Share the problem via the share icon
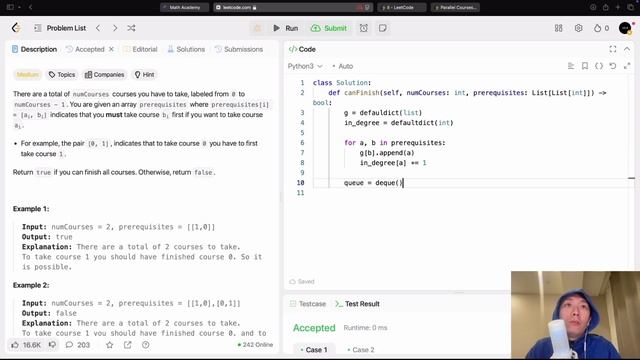Image resolution: width=640 pixels, height=360 pixels. (x=128, y=345)
